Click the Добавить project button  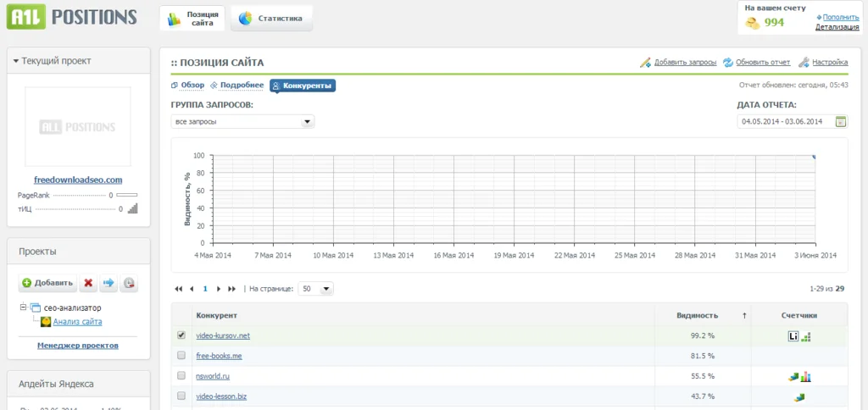coord(47,283)
